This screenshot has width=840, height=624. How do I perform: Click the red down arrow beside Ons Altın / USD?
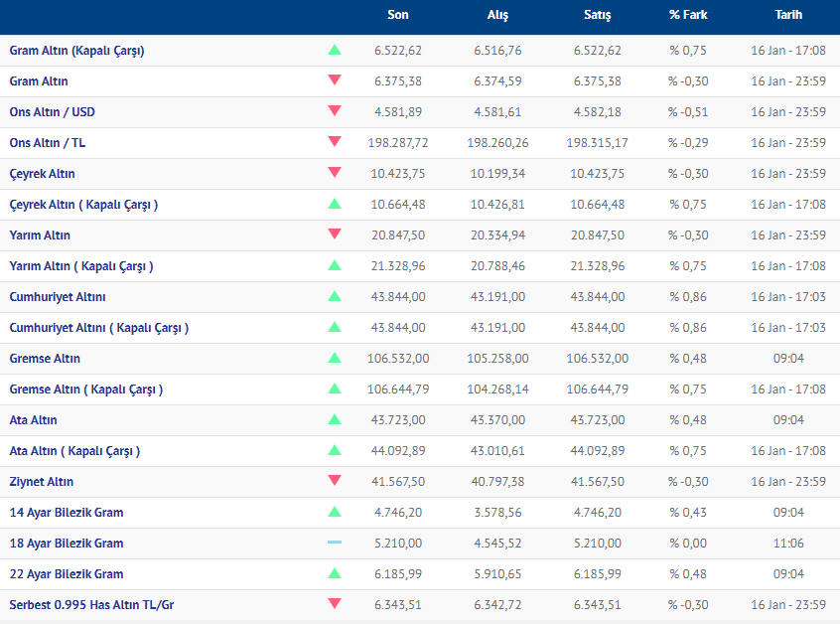point(335,111)
